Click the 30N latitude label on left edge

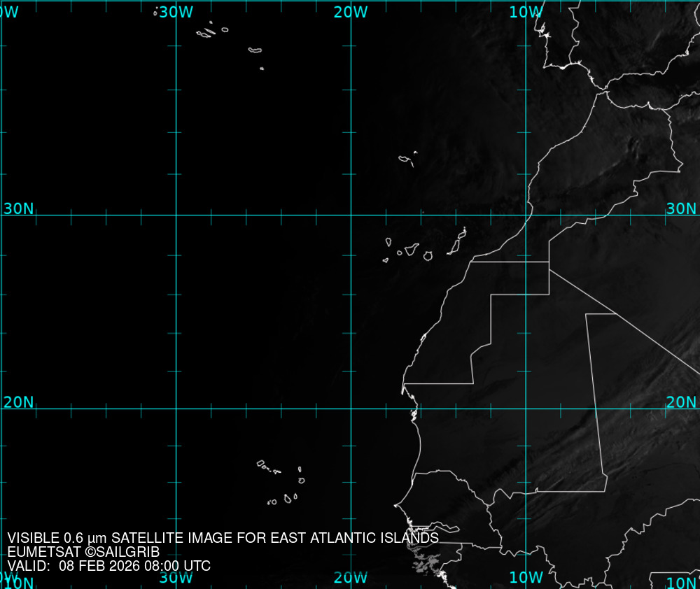point(18,208)
